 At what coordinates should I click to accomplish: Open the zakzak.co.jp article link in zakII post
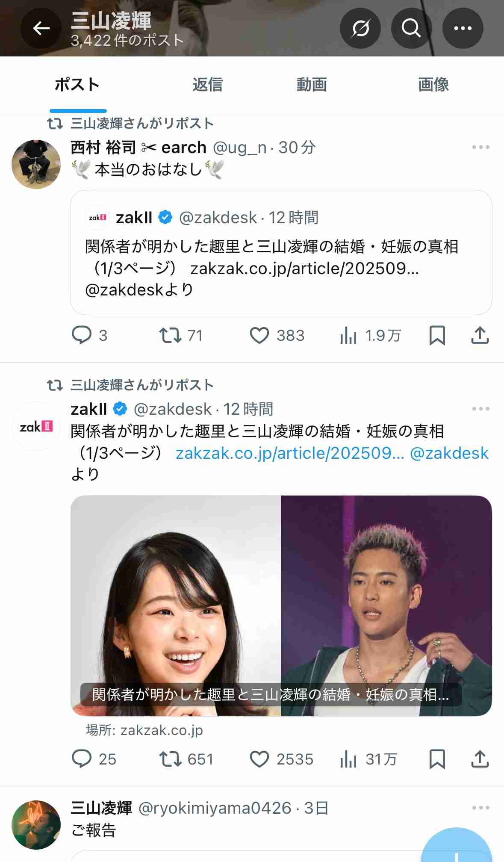click(290, 453)
